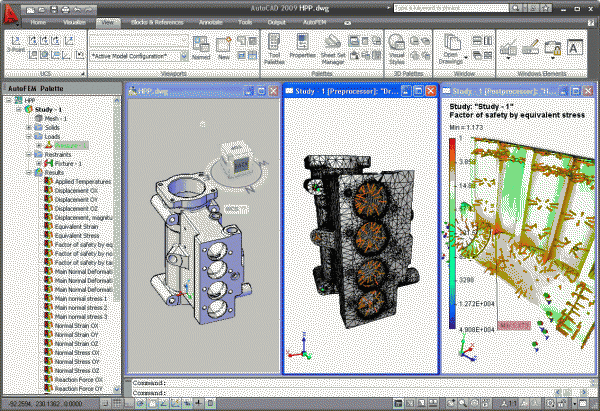Collapse the Study - 1 tree node

pos(18,109)
